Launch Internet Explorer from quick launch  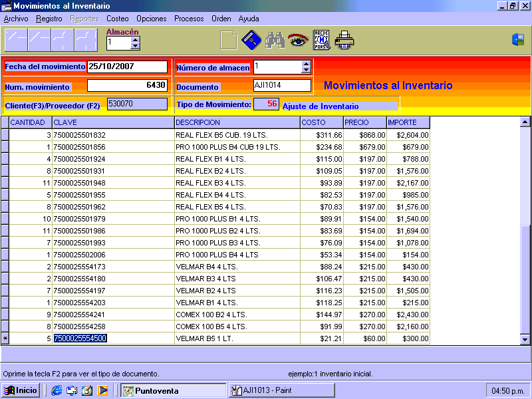(57, 390)
